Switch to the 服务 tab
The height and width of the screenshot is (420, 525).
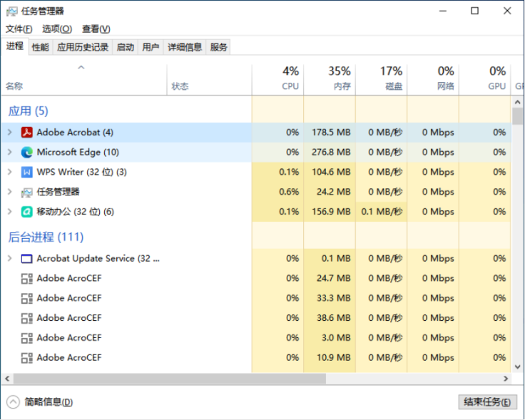coord(219,47)
